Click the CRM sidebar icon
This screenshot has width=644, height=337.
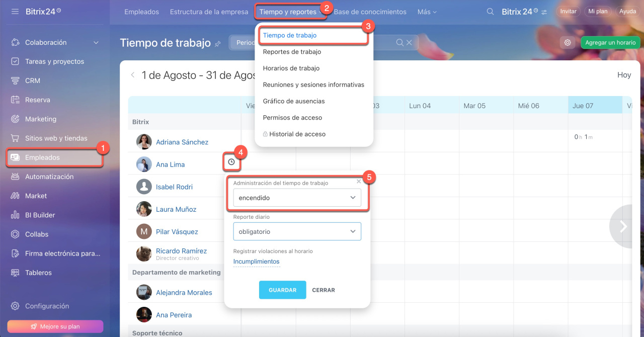[x=15, y=80]
